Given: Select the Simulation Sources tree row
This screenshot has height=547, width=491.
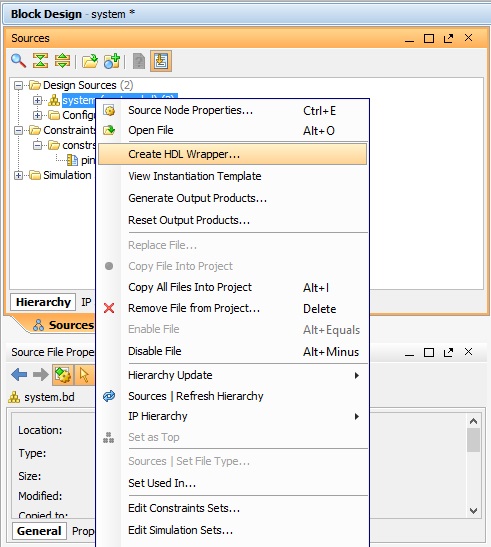Looking at the screenshot, I should click(x=61, y=175).
